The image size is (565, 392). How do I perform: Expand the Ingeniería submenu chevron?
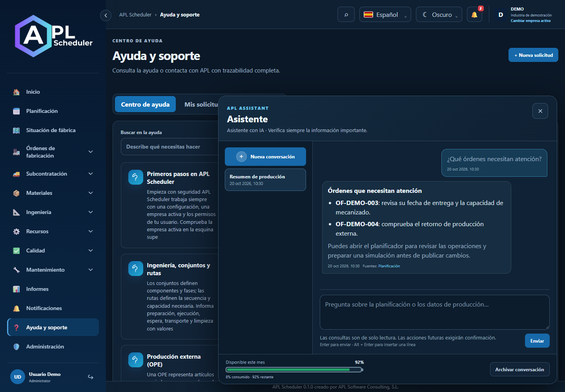[91, 212]
